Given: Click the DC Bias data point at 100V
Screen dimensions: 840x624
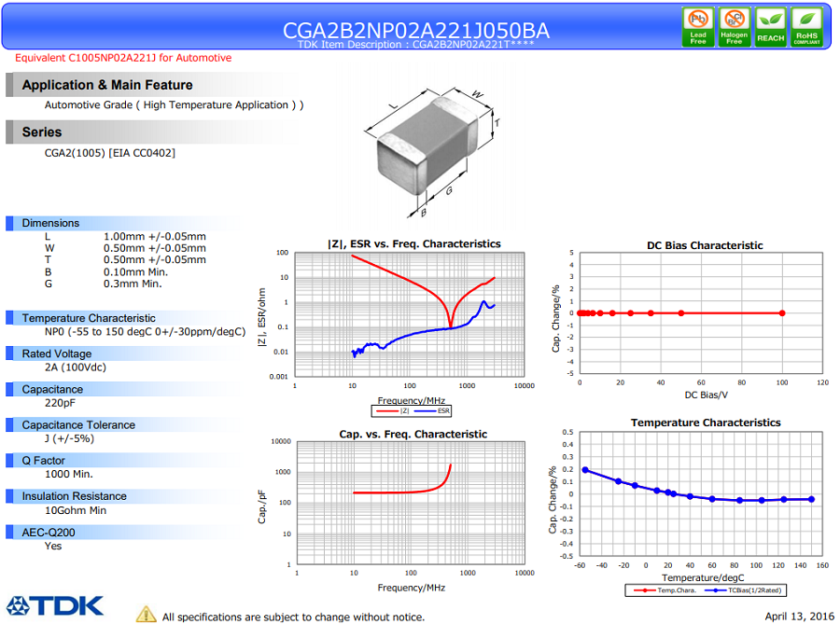Looking at the screenshot, I should pyautogui.click(x=782, y=313).
